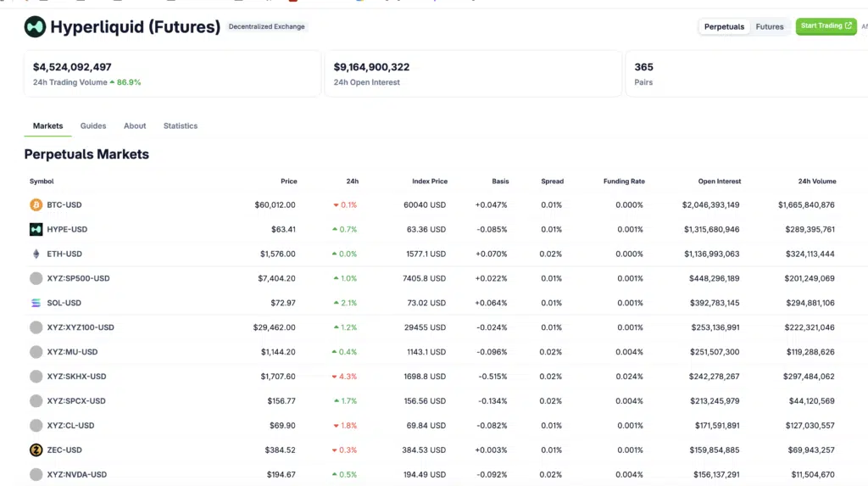Image resolution: width=868 pixels, height=486 pixels.
Task: Click the ZEC-USD Zcash icon
Action: point(36,450)
